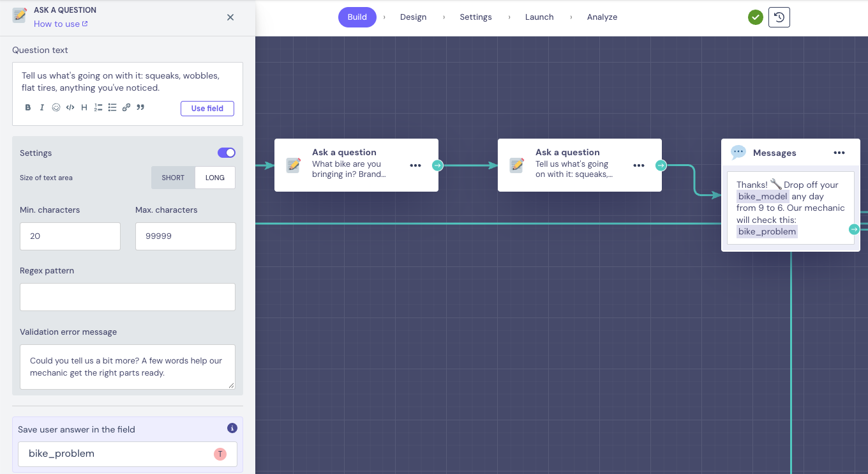
Task: Open options menu of "What bike" question block
Action: 415,165
